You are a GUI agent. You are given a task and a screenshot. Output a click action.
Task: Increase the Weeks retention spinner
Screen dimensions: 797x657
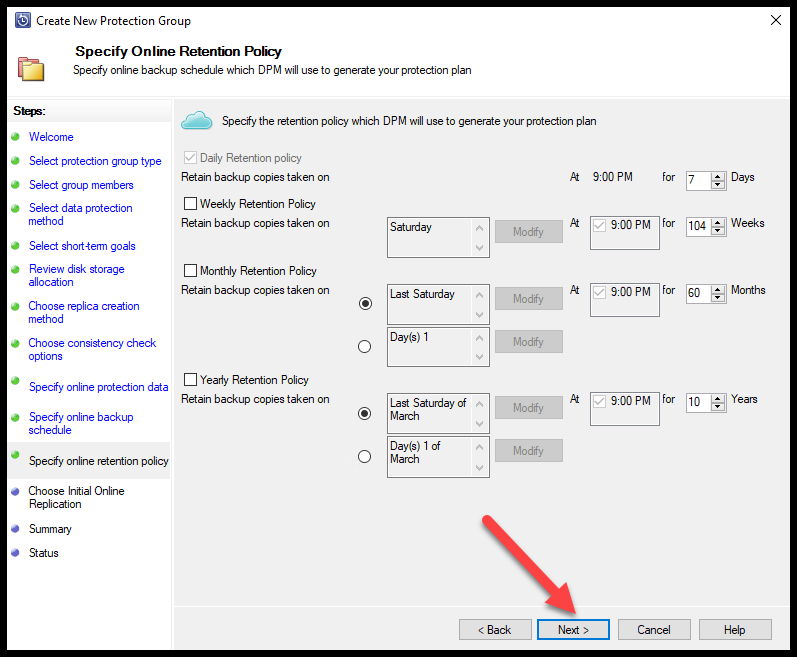pos(718,222)
